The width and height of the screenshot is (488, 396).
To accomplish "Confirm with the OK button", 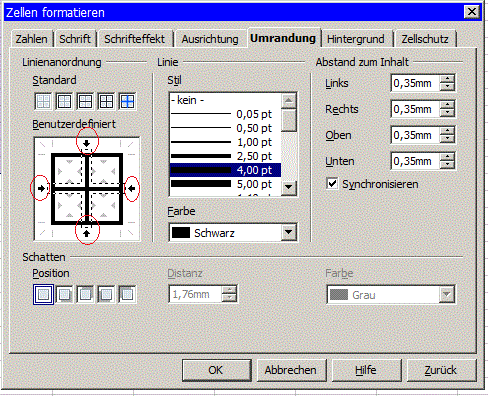I will (216, 370).
